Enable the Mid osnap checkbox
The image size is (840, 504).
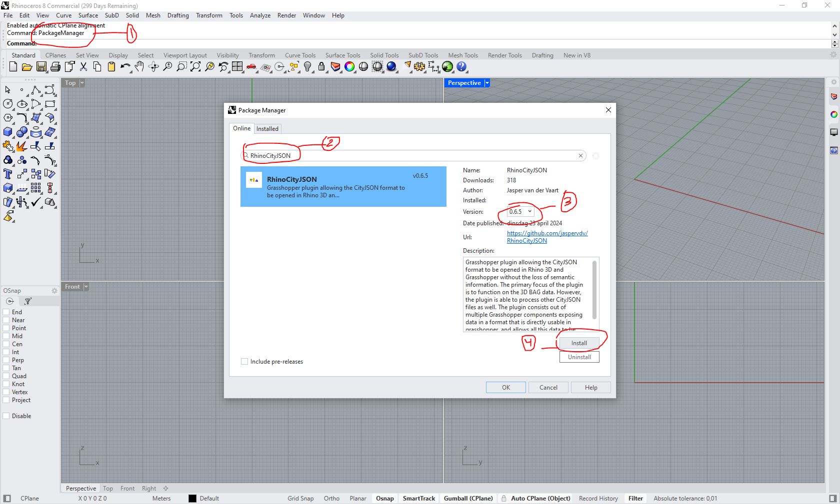[6, 336]
